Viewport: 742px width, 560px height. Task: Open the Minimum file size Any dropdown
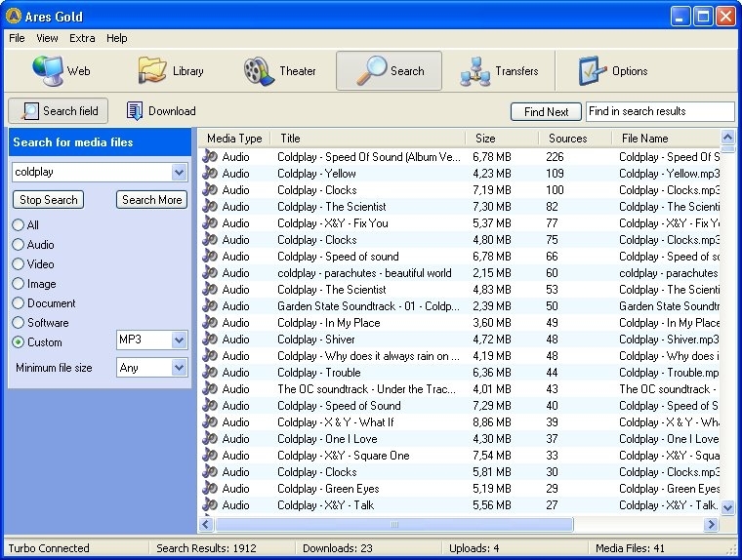(179, 368)
